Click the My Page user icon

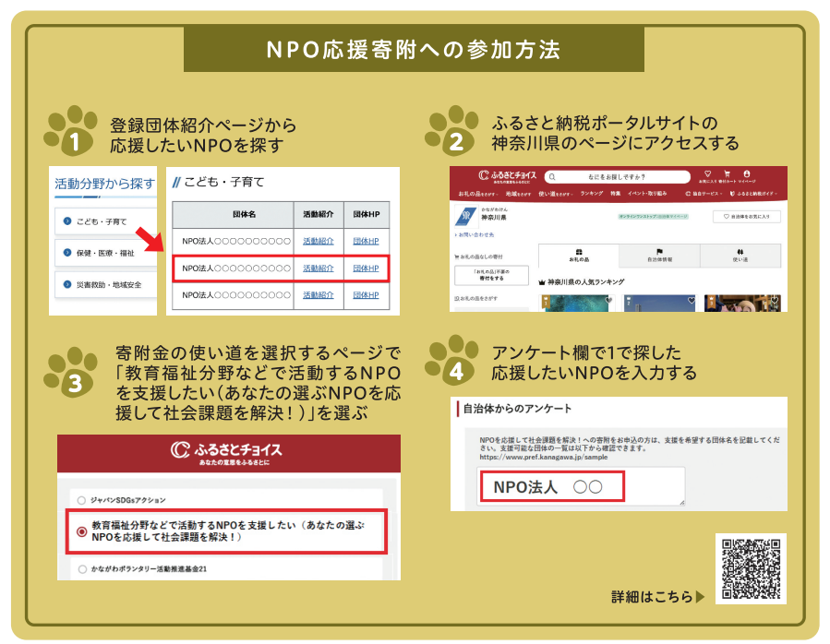[x=746, y=173]
